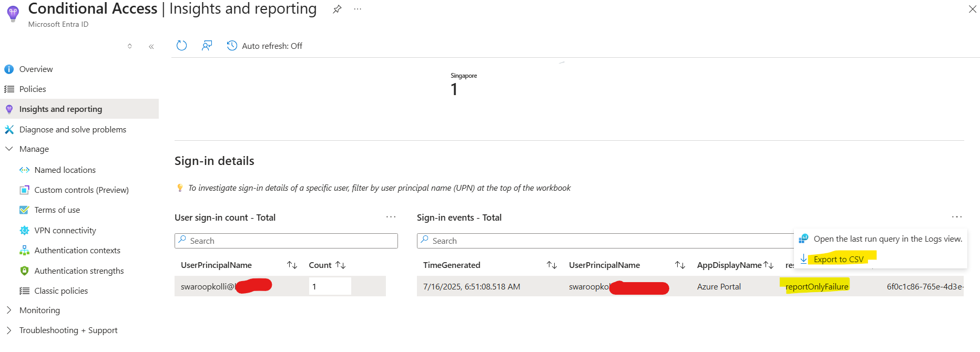
Task: Sort the TimeGenerated column
Action: coord(552,265)
